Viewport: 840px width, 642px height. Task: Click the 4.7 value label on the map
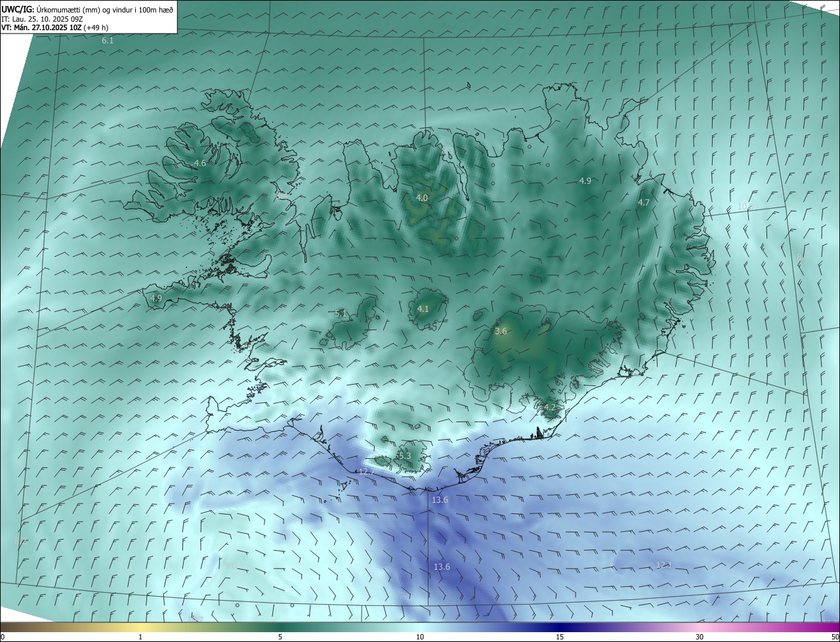644,203
